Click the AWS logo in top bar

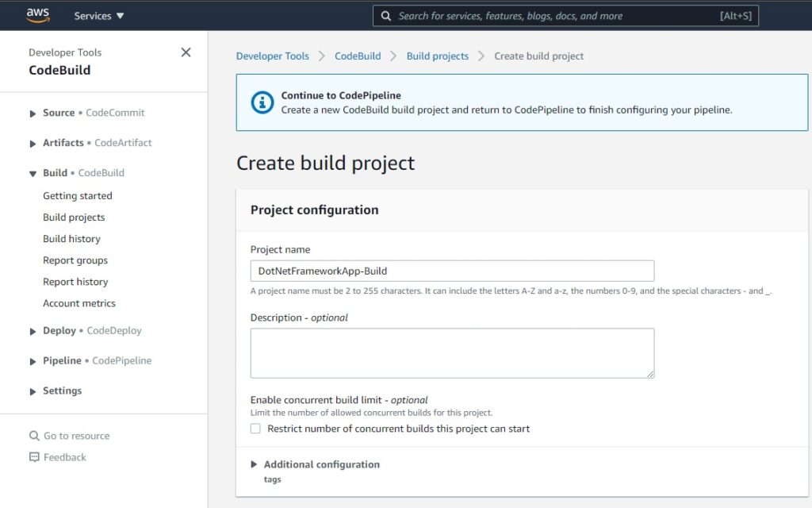tap(37, 14)
